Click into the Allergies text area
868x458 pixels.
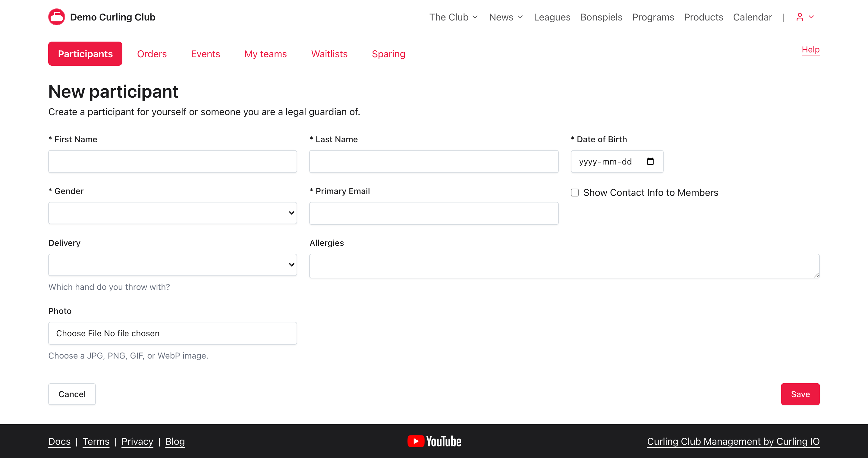565,266
